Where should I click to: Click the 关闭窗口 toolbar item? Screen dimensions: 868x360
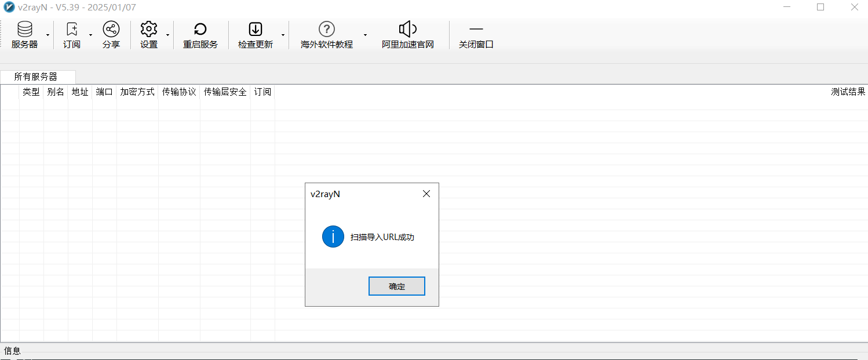point(476,35)
